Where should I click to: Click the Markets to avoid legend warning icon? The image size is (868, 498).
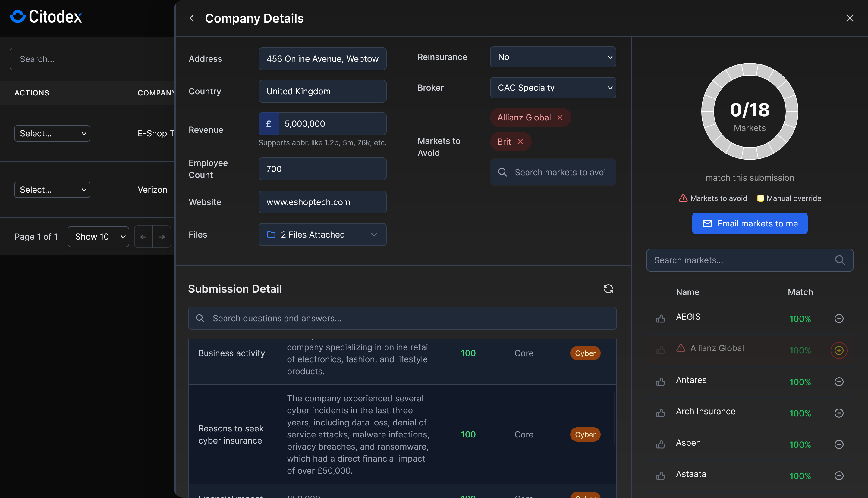[683, 198]
